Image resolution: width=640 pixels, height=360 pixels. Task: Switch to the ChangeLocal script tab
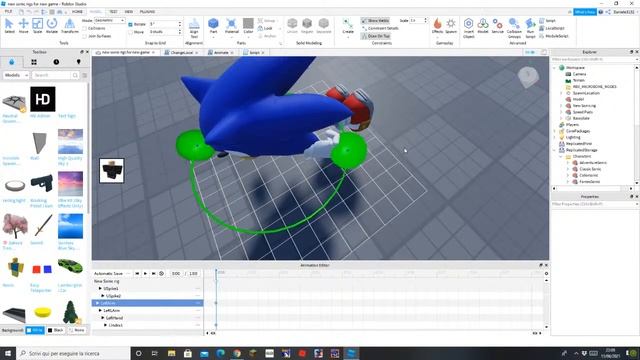coord(181,52)
